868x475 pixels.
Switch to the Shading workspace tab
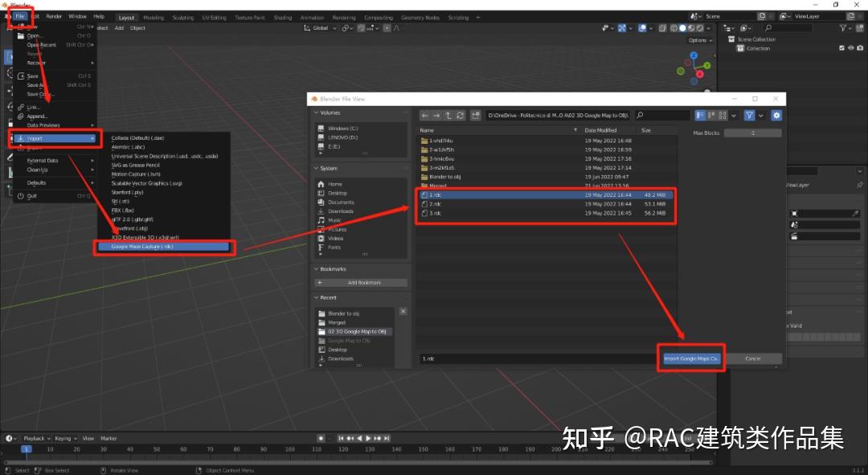coord(282,18)
